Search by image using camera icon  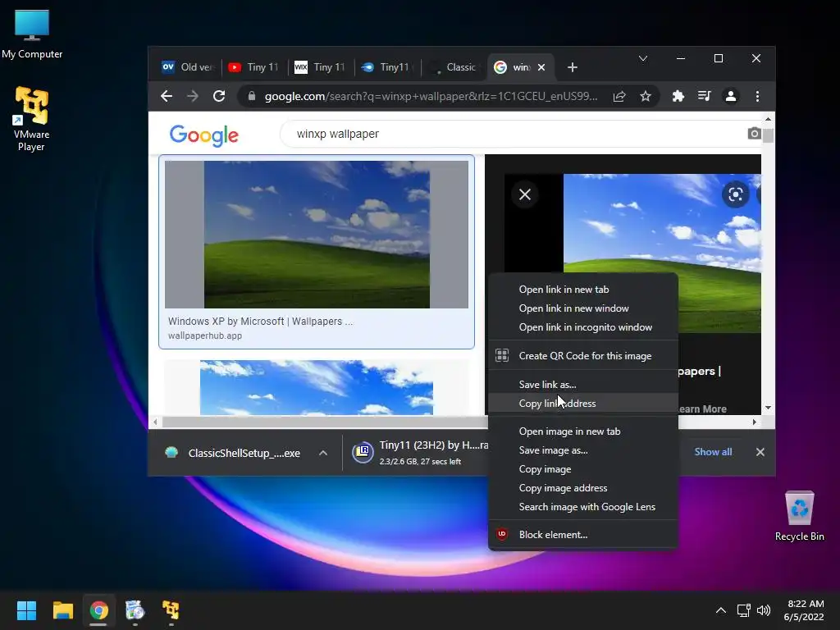pos(754,134)
